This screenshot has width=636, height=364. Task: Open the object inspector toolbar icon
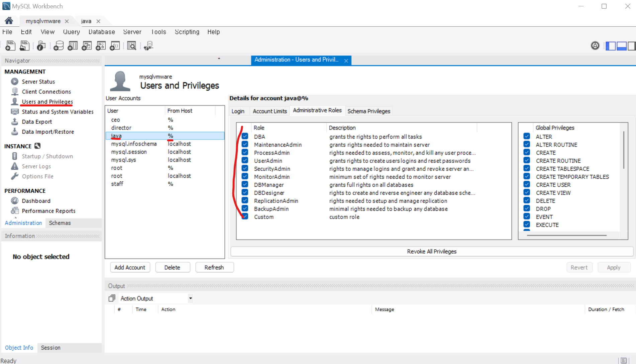click(x=41, y=46)
